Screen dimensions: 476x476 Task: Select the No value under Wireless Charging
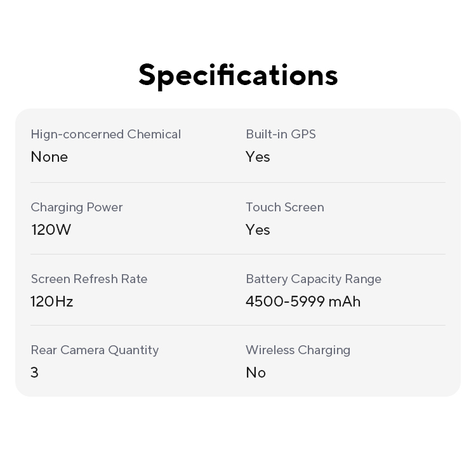tap(256, 373)
